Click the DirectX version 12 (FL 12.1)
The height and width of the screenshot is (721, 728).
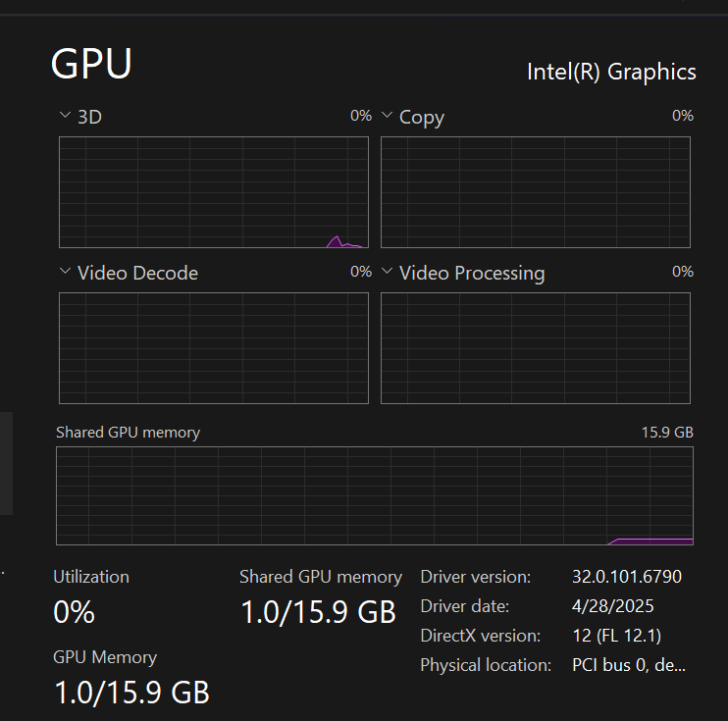point(616,636)
